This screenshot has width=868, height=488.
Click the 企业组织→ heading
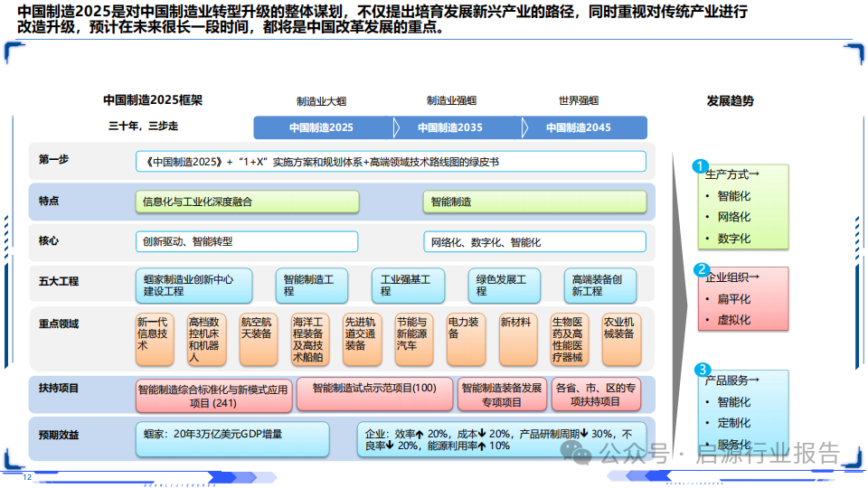coord(731,277)
